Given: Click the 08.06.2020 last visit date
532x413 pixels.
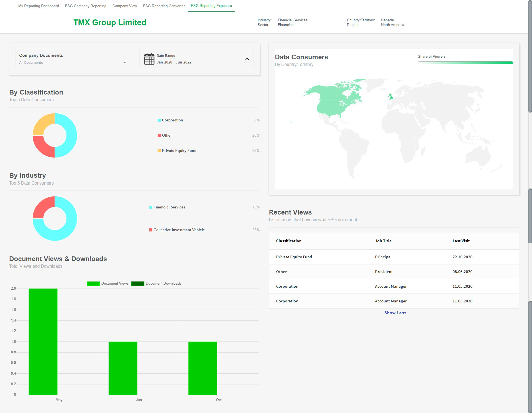Looking at the screenshot, I should coord(462,272).
